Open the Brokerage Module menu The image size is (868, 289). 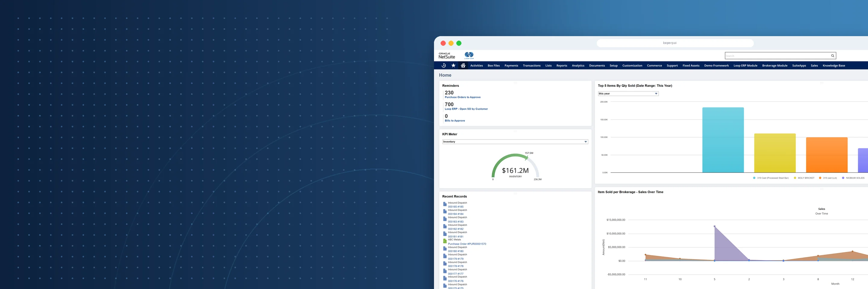pos(775,66)
